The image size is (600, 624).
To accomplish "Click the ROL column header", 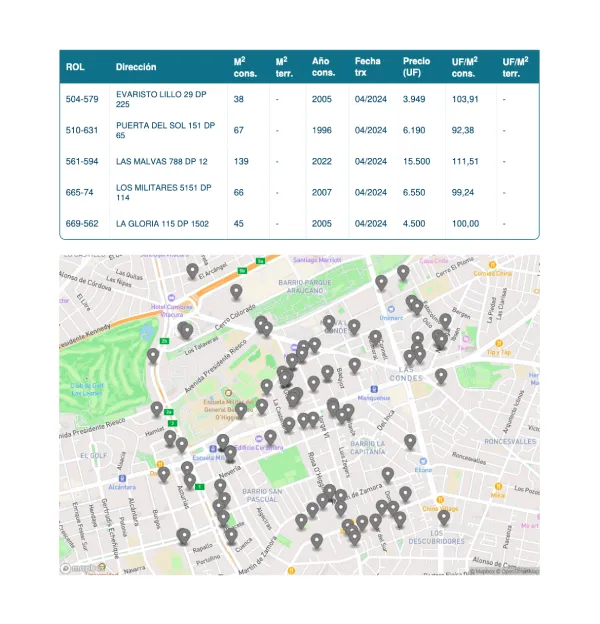I will 75,67.
